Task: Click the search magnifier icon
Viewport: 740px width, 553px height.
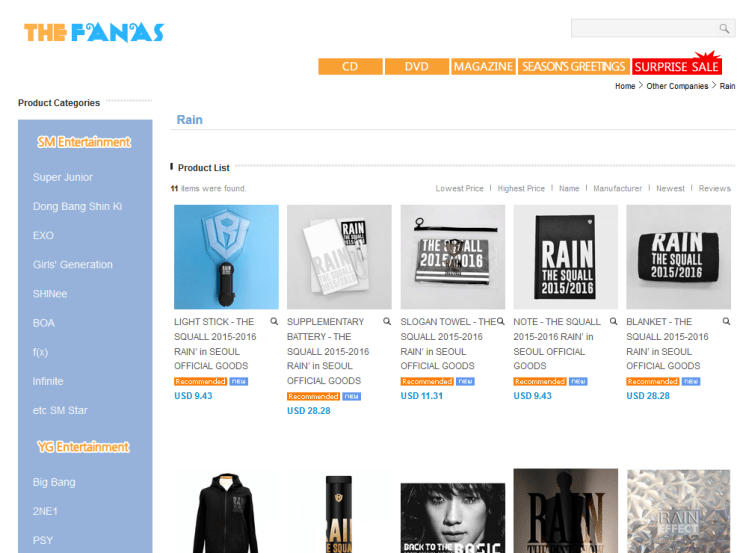Action: [724, 28]
